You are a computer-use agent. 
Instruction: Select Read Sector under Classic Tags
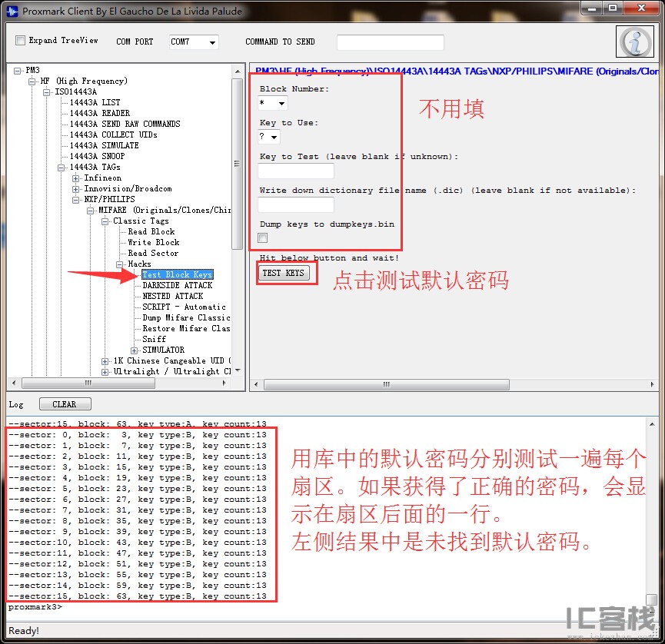pos(153,254)
